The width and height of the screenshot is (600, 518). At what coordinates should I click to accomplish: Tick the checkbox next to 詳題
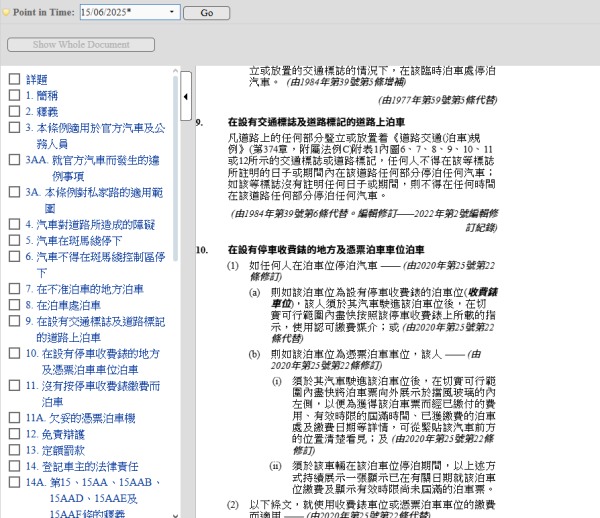pyautogui.click(x=14, y=79)
